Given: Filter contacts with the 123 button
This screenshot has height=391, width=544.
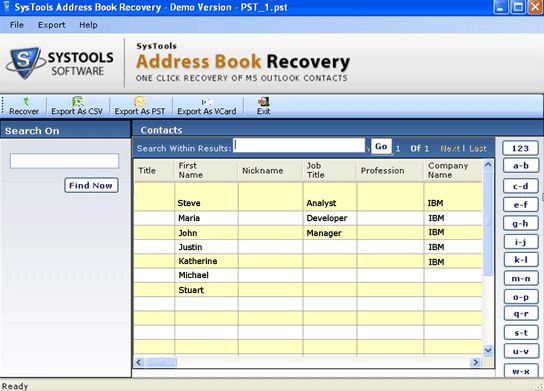Looking at the screenshot, I should pyautogui.click(x=520, y=148).
